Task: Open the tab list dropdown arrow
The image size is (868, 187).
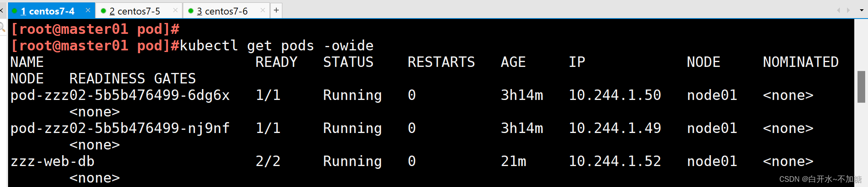Action: (861, 10)
